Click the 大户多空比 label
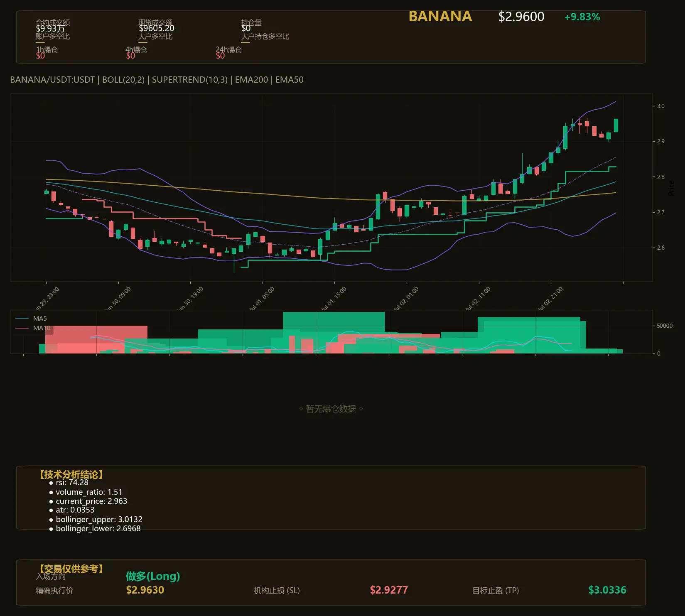 (155, 36)
